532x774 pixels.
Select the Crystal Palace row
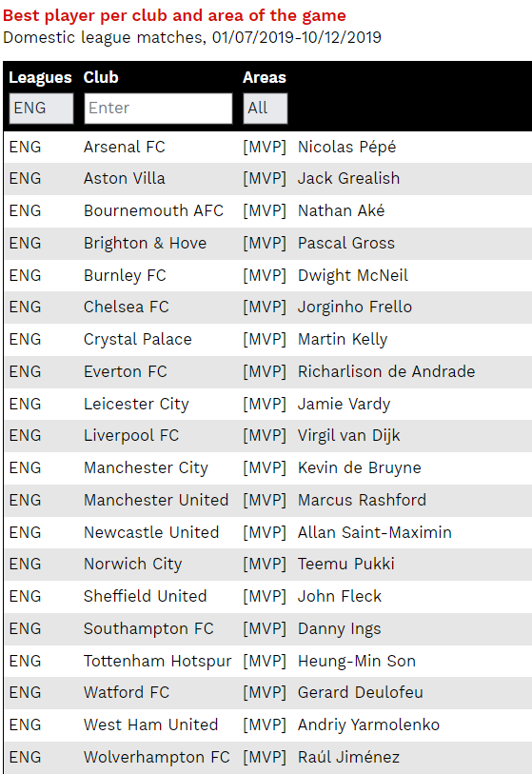268,340
